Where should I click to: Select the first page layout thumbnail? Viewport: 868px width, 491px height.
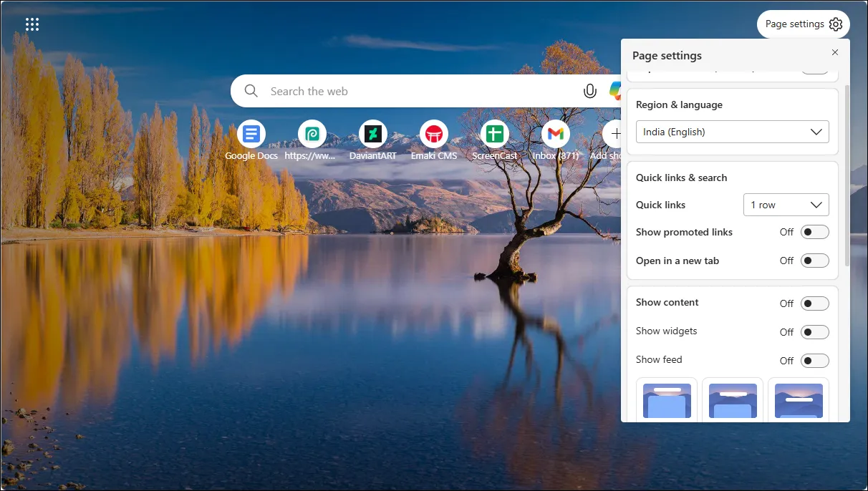click(x=666, y=401)
